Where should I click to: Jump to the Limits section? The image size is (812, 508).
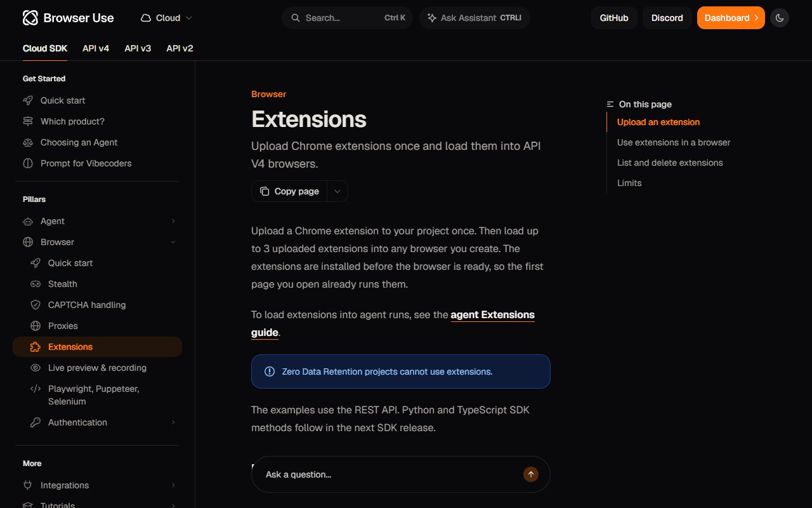629,183
